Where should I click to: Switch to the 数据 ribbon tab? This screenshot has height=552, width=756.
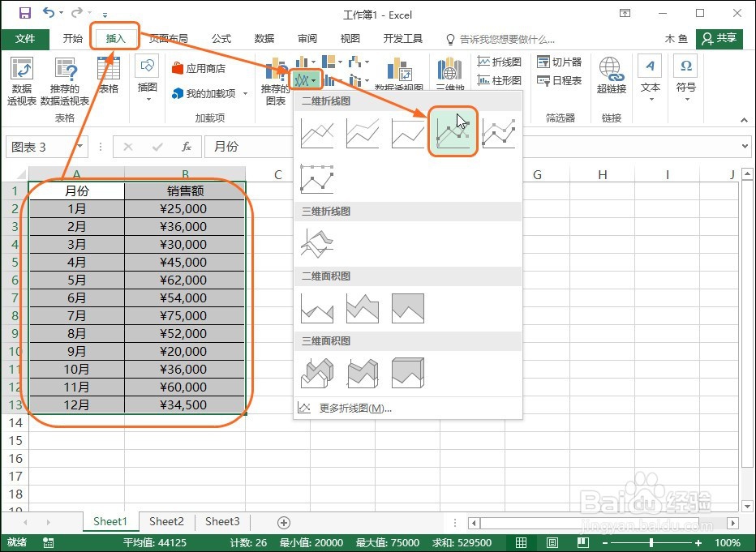263,38
